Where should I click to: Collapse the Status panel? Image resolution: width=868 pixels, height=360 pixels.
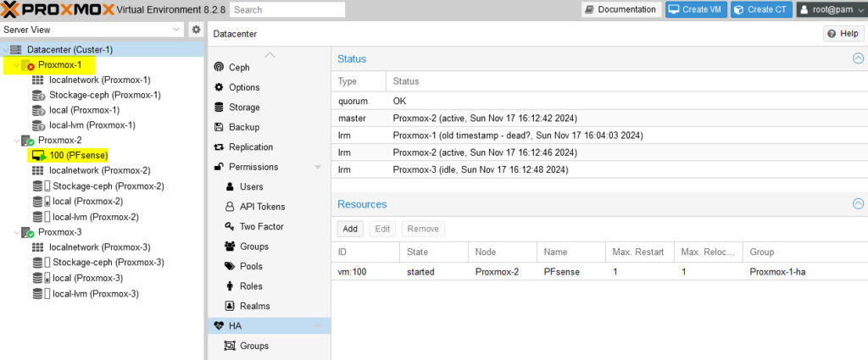(x=858, y=58)
